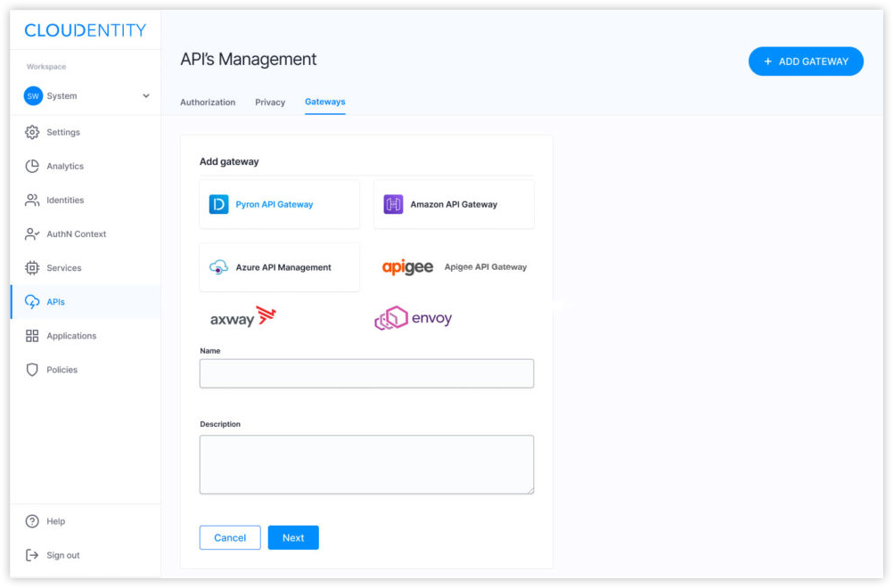This screenshot has height=588, width=893.
Task: Click the Analytics pie chart icon
Action: coord(32,166)
